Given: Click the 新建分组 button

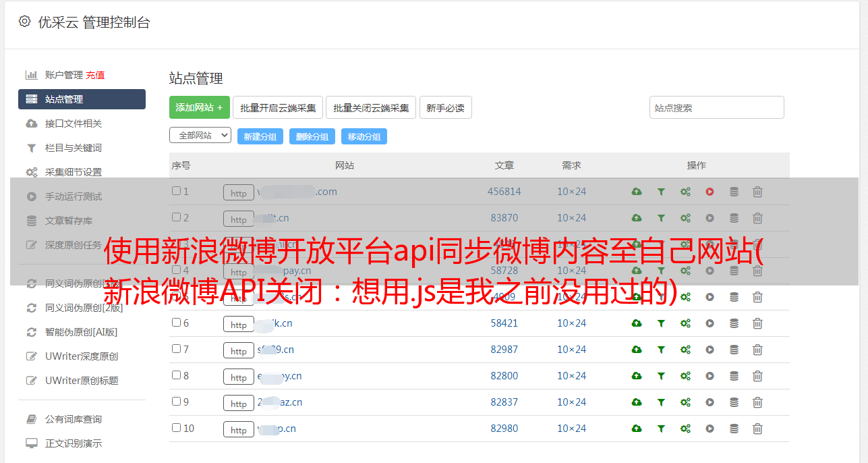Looking at the screenshot, I should click(260, 136).
